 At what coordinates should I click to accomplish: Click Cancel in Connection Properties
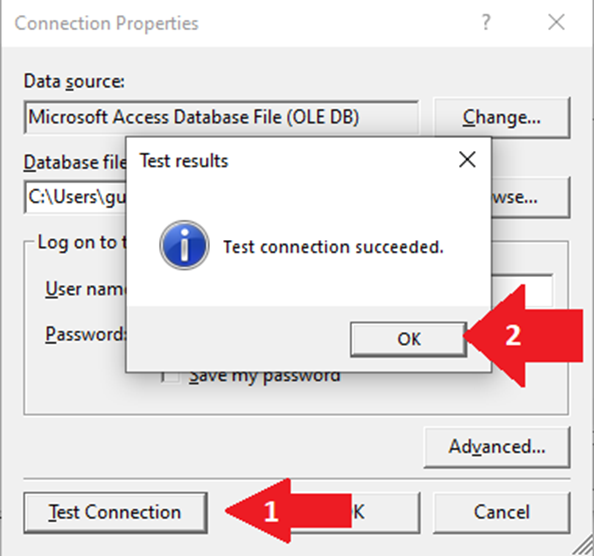(501, 512)
